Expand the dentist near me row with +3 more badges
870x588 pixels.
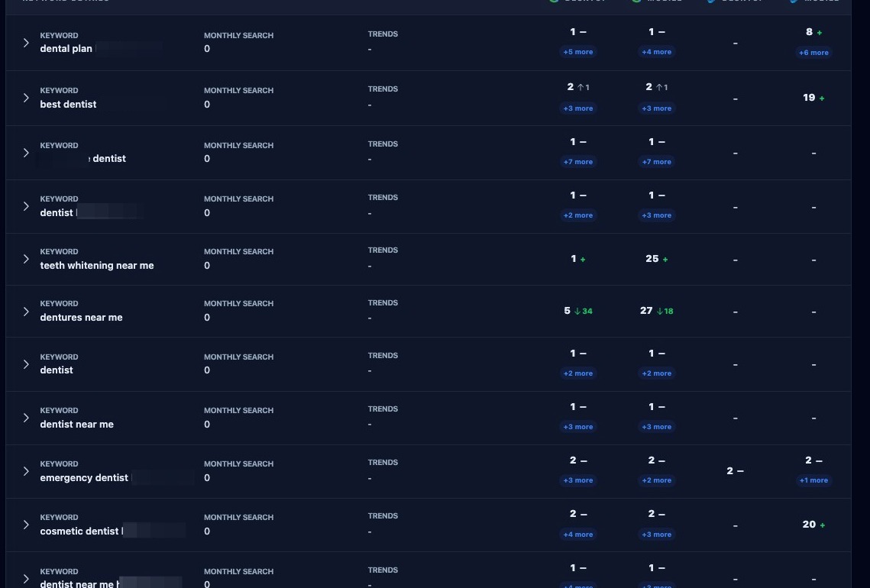click(x=26, y=418)
